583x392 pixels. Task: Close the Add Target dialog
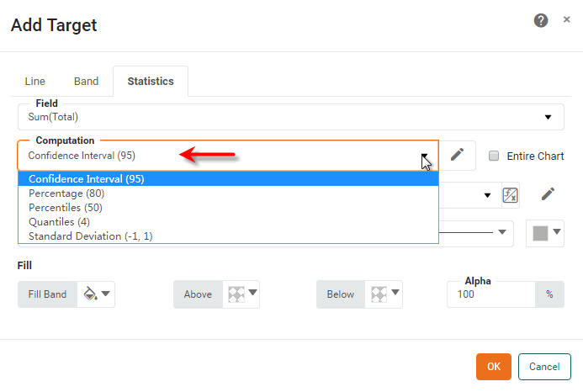(566, 20)
